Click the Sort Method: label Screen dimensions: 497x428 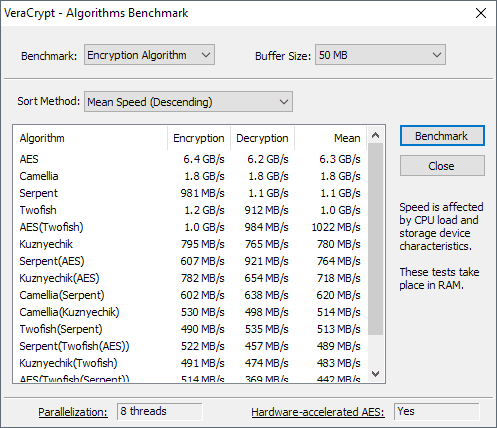click(49, 101)
